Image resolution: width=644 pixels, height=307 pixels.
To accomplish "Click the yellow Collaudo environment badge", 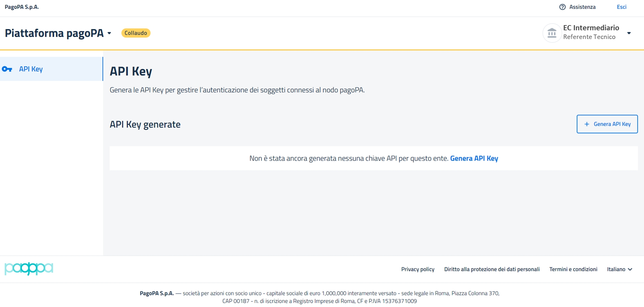I will 136,33.
